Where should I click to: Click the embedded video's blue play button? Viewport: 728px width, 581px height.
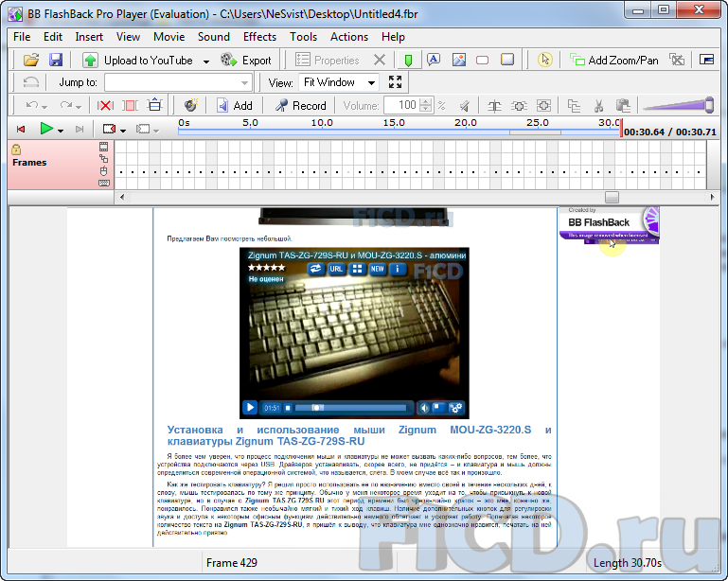point(250,408)
